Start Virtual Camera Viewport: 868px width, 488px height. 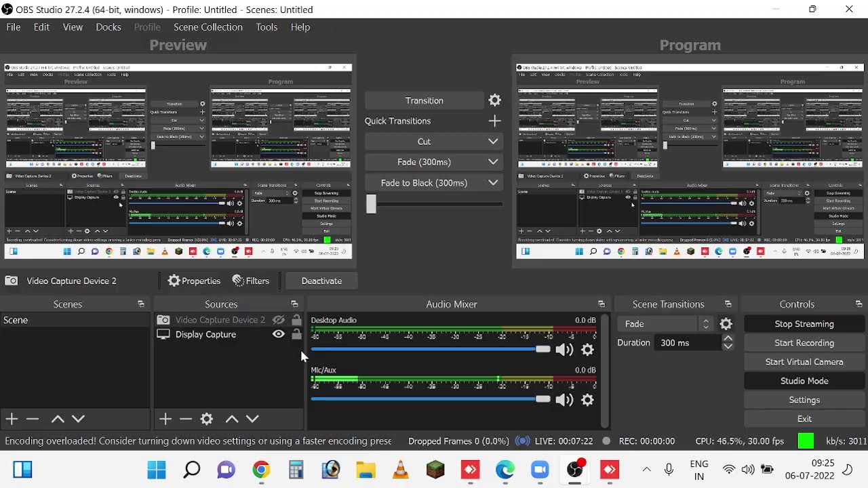[x=804, y=362]
